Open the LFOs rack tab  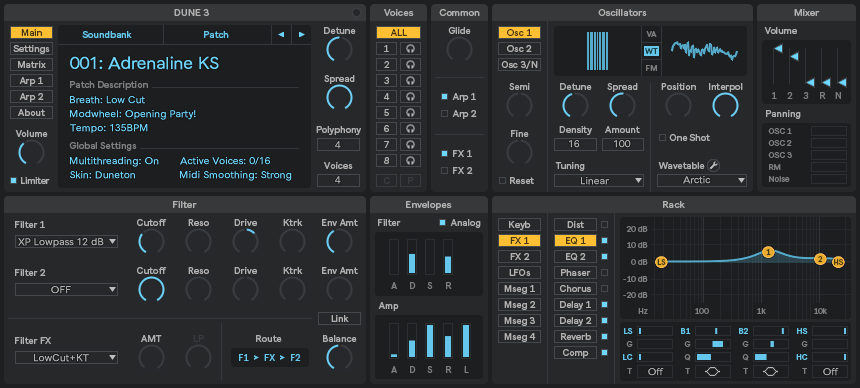519,273
